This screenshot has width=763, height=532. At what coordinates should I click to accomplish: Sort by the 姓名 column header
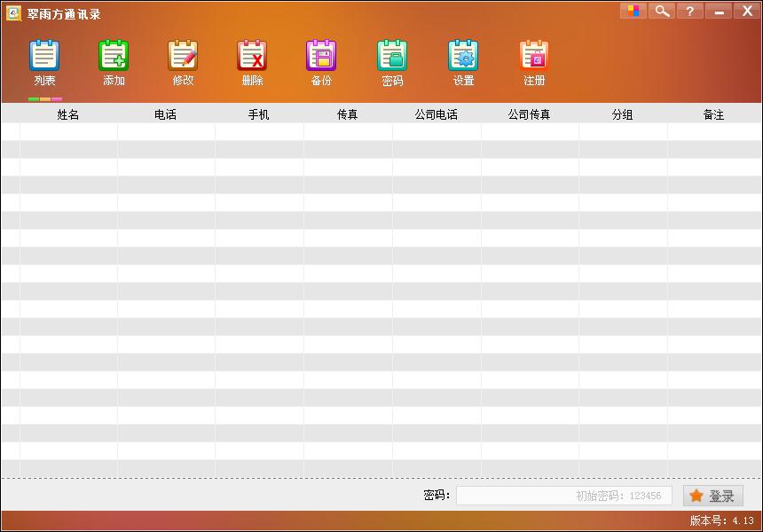[x=68, y=114]
